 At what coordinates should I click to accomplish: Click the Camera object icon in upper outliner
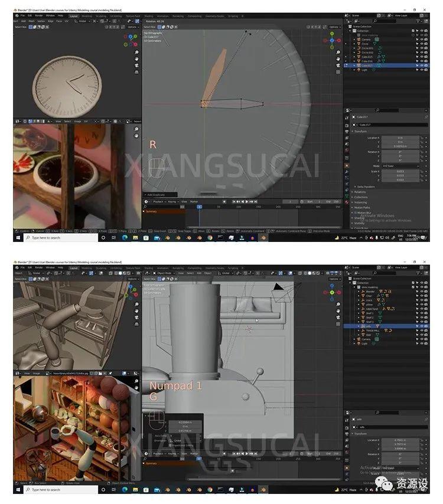click(x=359, y=39)
